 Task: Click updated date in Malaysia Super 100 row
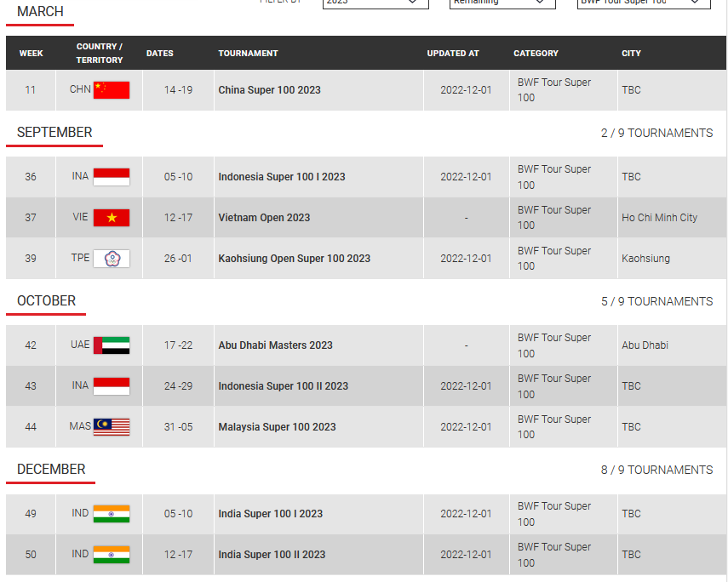pos(466,427)
